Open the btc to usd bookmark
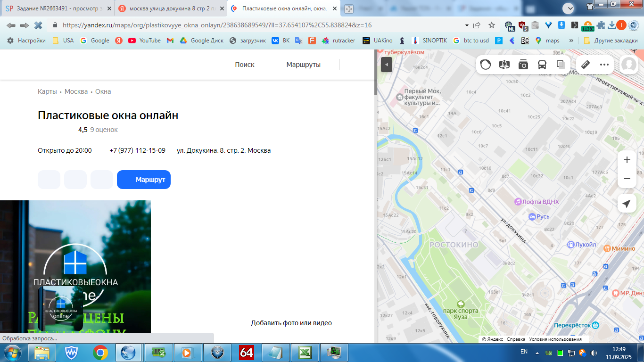This screenshot has width=644, height=362. click(471, 41)
